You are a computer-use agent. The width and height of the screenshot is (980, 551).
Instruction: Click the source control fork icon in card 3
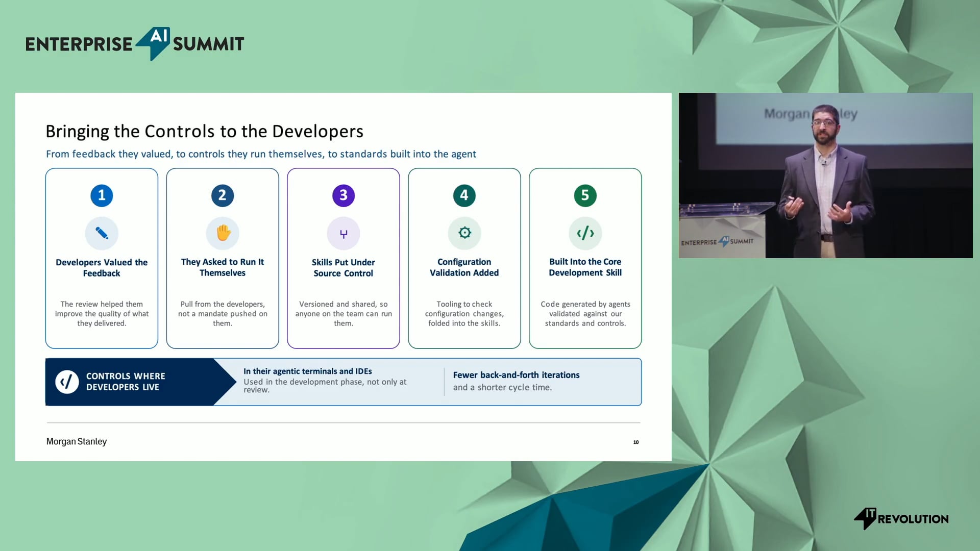click(344, 234)
